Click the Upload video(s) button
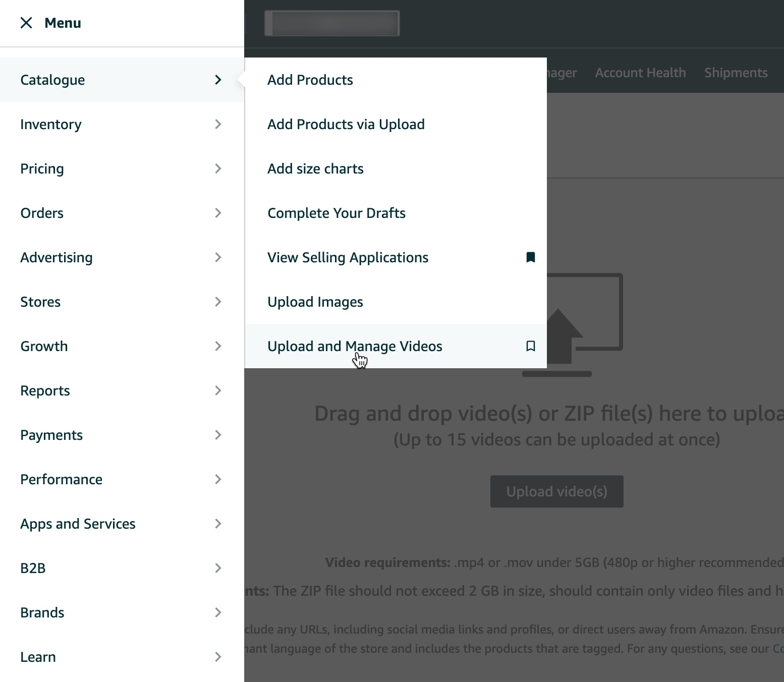This screenshot has width=784, height=682. [556, 491]
